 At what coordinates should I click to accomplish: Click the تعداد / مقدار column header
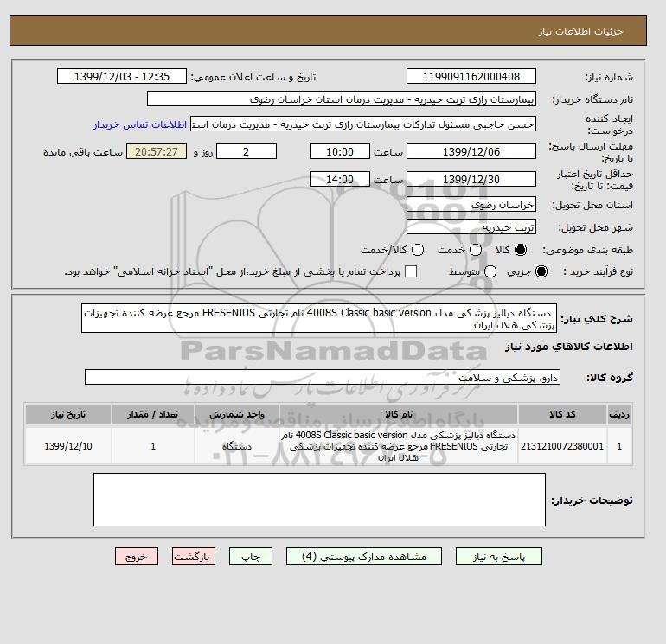(153, 414)
